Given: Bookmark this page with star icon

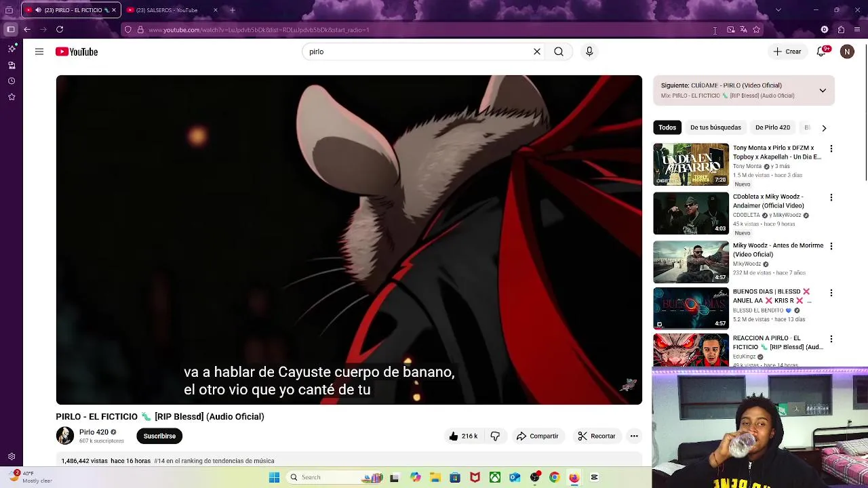Looking at the screenshot, I should [x=756, y=29].
